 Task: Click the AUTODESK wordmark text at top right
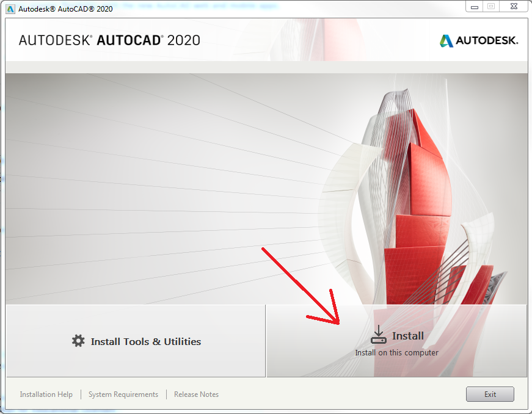click(487, 41)
